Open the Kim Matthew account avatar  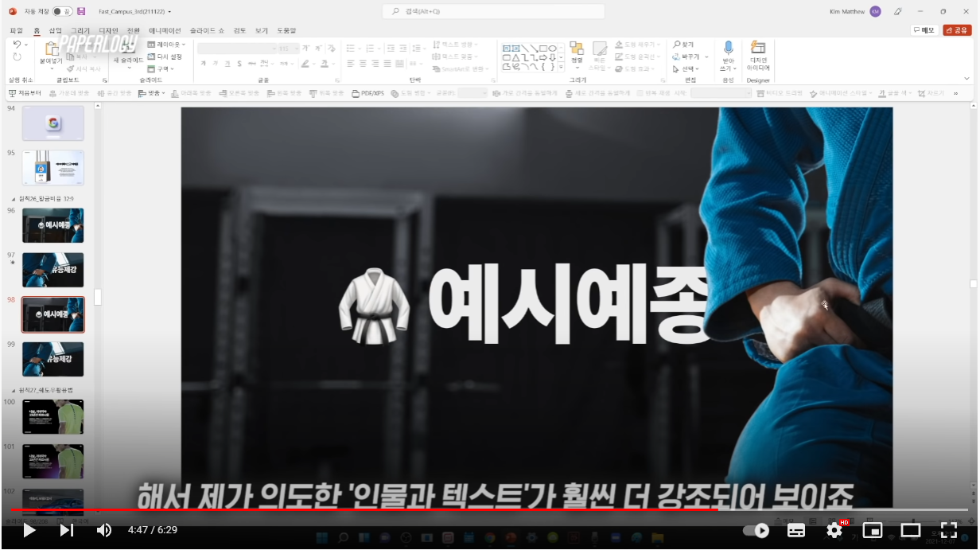click(875, 11)
